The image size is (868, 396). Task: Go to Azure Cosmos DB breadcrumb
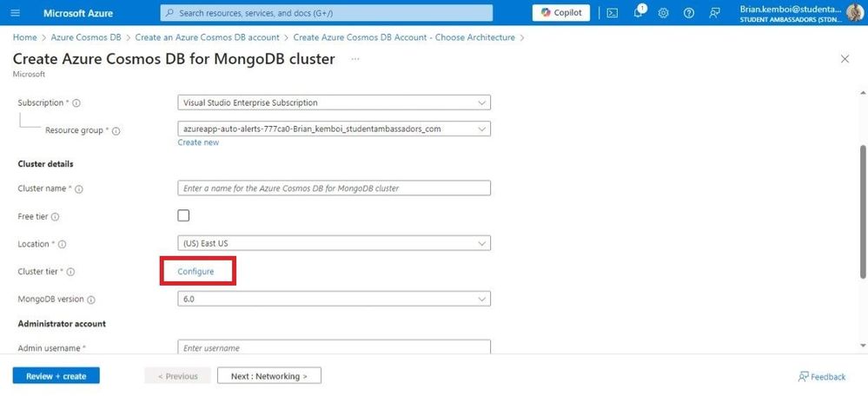click(86, 37)
